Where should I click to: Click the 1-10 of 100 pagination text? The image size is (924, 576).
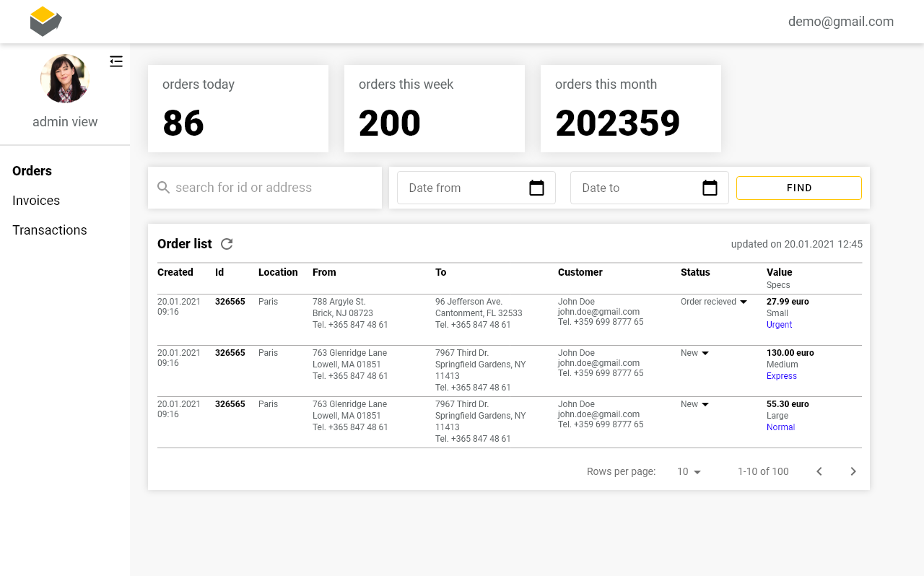(763, 471)
